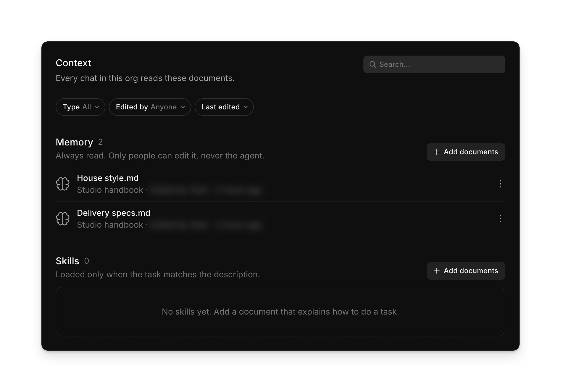Open the Type All filter dropdown
The height and width of the screenshot is (392, 561).
[80, 107]
